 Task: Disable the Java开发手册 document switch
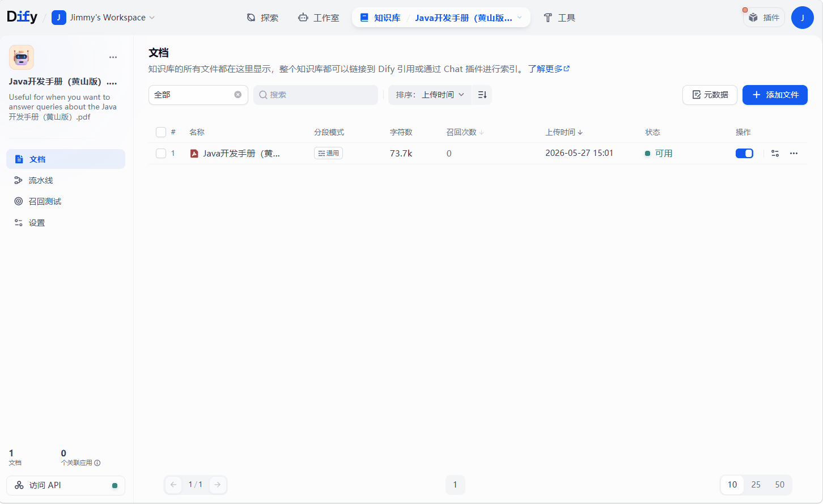coord(744,153)
